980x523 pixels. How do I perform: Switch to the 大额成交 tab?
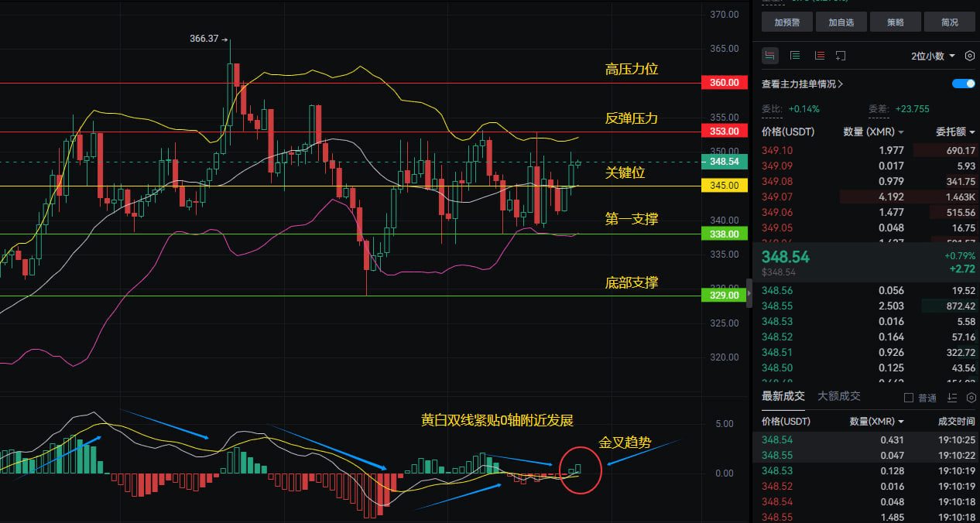[x=838, y=396]
